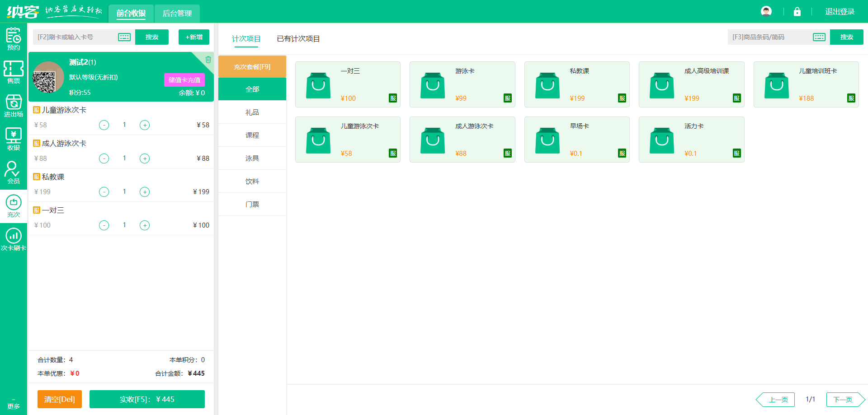The width and height of the screenshot is (868, 415).
Task: Open the 次卡刷卡 card swipe sidebar icon
Action: click(x=14, y=239)
